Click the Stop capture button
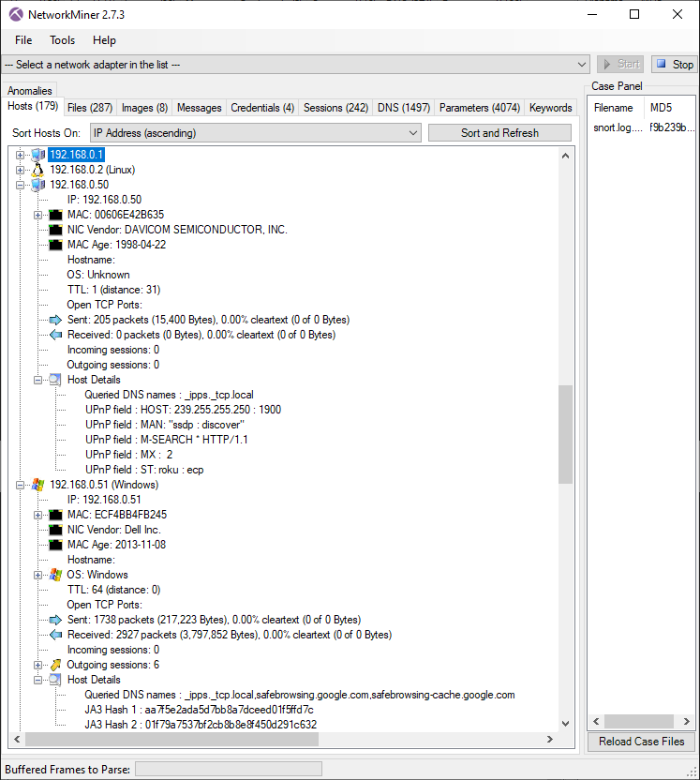 pos(675,64)
